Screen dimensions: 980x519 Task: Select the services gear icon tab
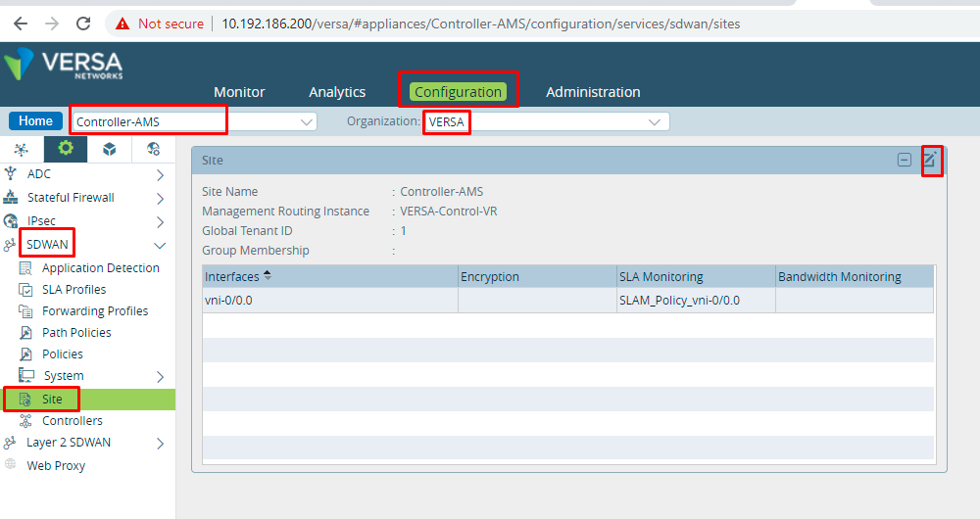click(x=66, y=149)
